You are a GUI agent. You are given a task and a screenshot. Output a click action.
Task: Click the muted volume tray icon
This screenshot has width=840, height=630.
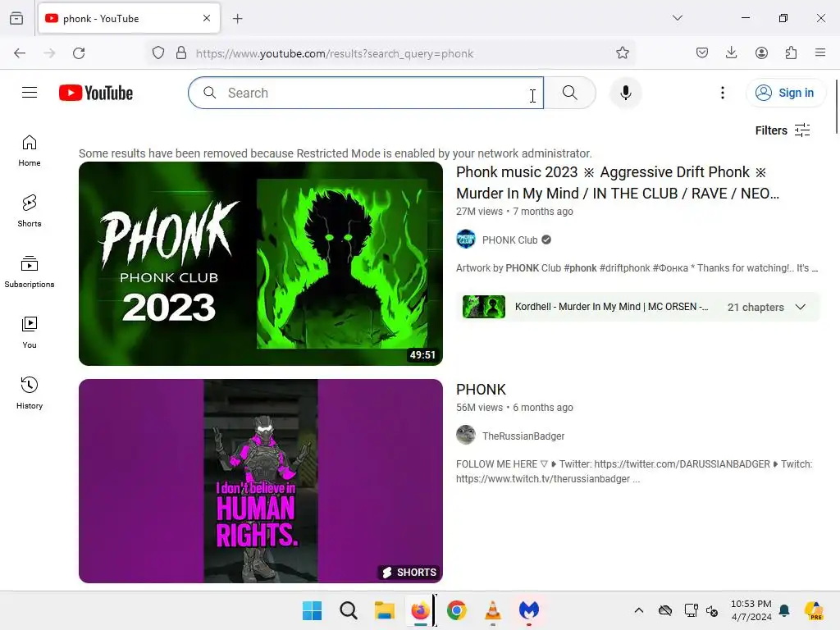pos(712,610)
